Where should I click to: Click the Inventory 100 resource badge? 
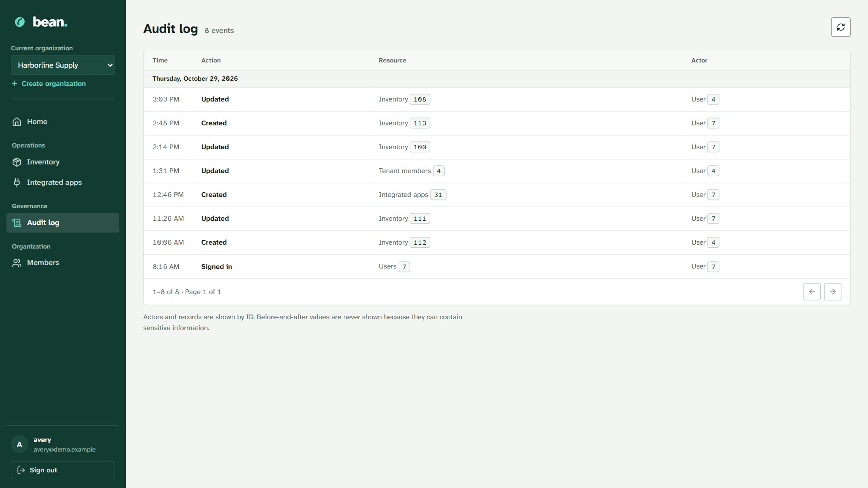point(420,147)
